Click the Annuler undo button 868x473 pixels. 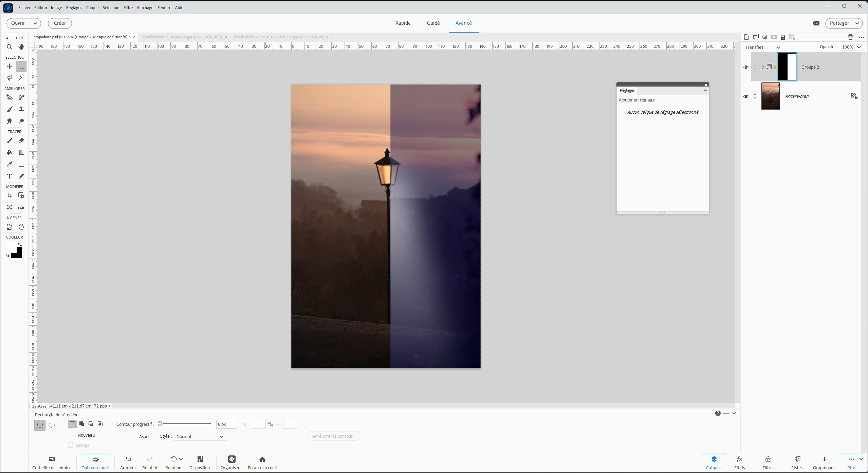coord(128,462)
